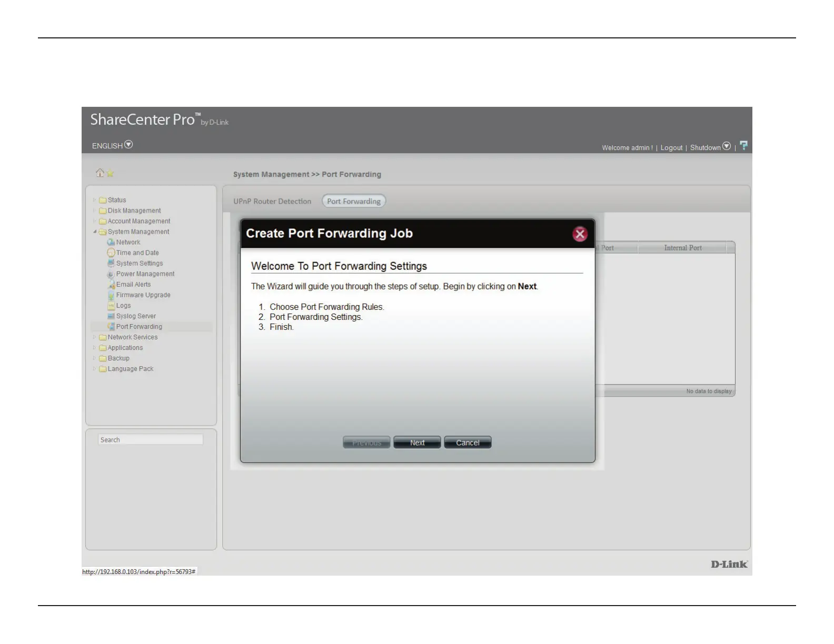Expand the Network Services folder
834x644 pixels.
pos(95,337)
